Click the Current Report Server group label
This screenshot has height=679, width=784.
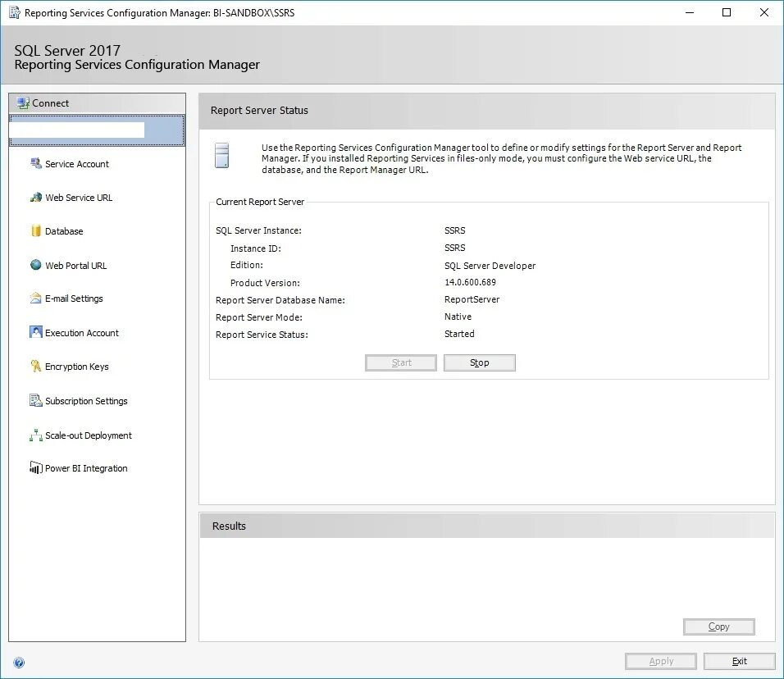[x=259, y=202]
